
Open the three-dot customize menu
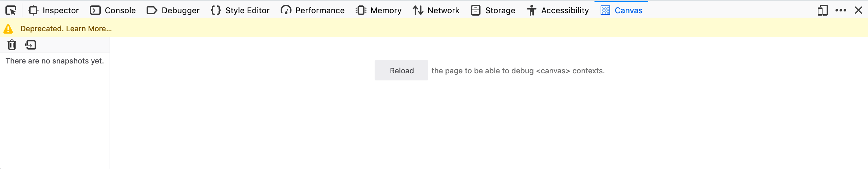(x=841, y=11)
